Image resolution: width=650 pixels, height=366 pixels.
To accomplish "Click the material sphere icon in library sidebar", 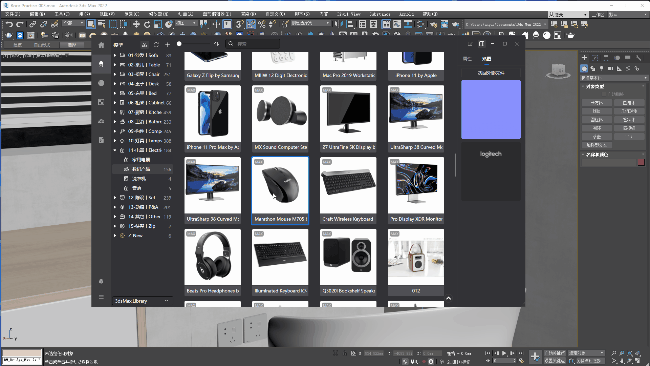I will [101, 83].
